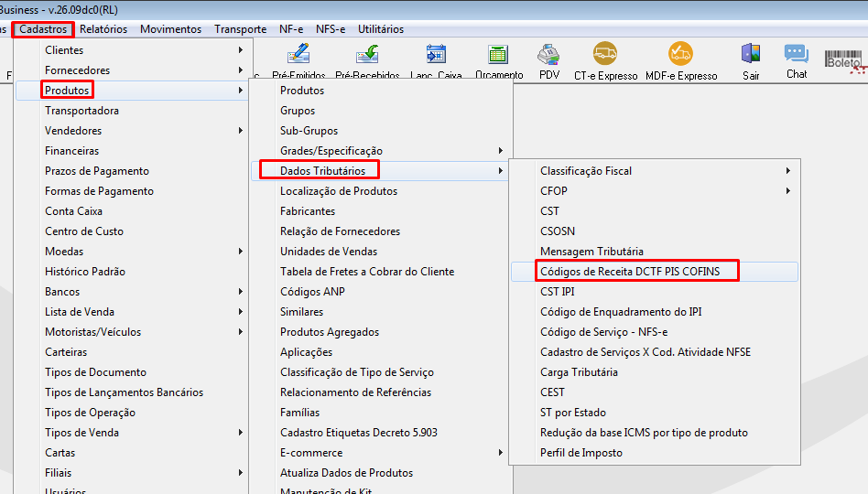This screenshot has height=494, width=868.
Task: Open the Utilitários menu
Action: coord(381,28)
